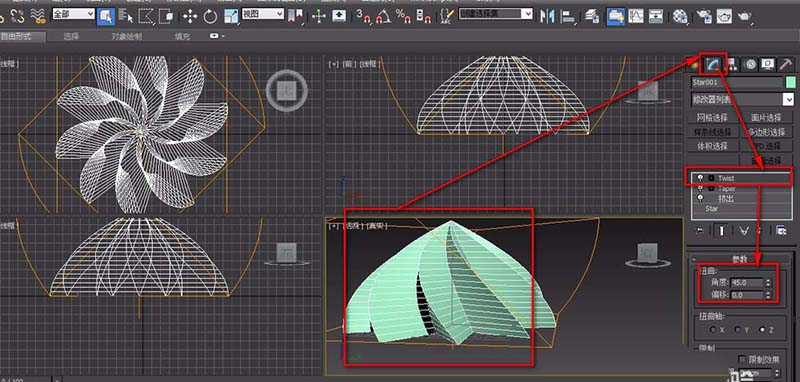800x382 pixels.
Task: Click the Pin Stack icon
Action: pyautogui.click(x=699, y=231)
